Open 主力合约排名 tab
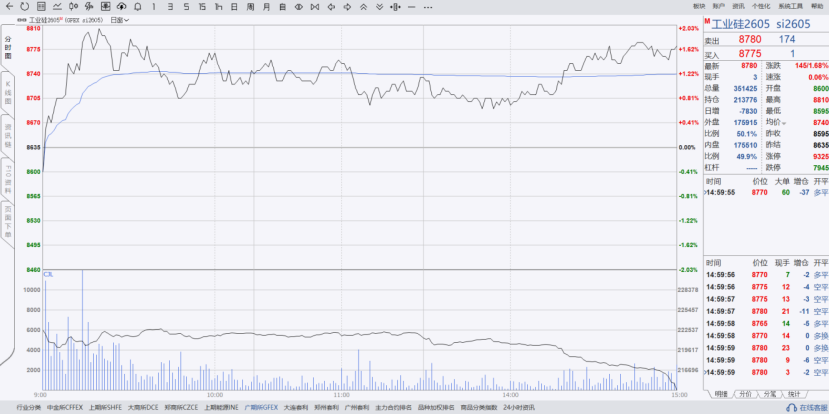Image resolution: width=830 pixels, height=414 pixels. click(x=393, y=408)
